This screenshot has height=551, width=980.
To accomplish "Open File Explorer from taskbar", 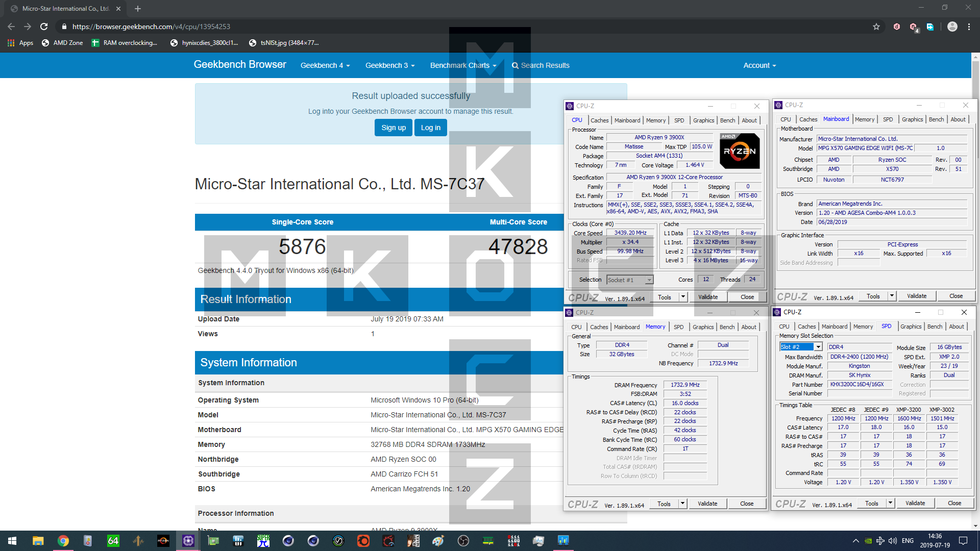I will click(38, 541).
